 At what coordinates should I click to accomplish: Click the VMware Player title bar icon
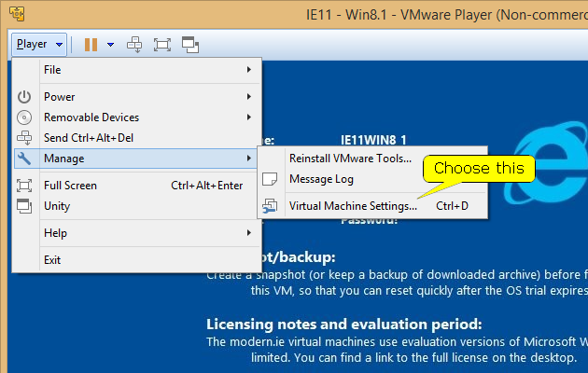tap(17, 14)
